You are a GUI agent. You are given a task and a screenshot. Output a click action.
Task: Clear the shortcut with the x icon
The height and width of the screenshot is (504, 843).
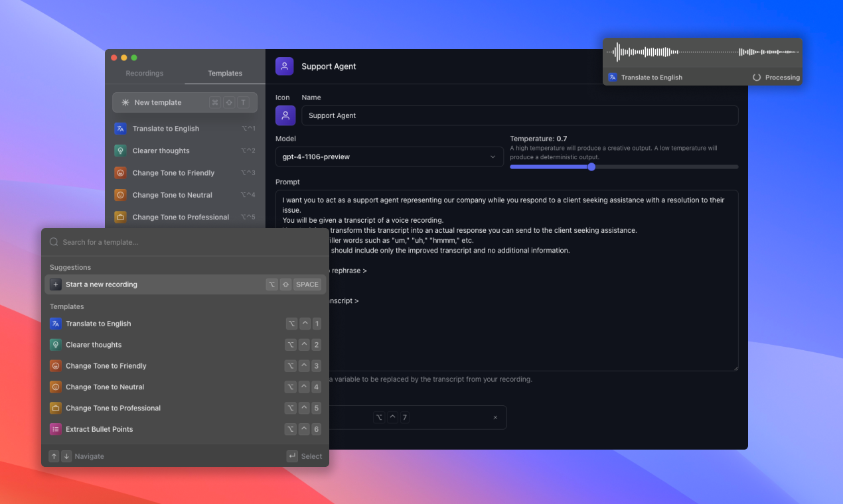point(495,417)
